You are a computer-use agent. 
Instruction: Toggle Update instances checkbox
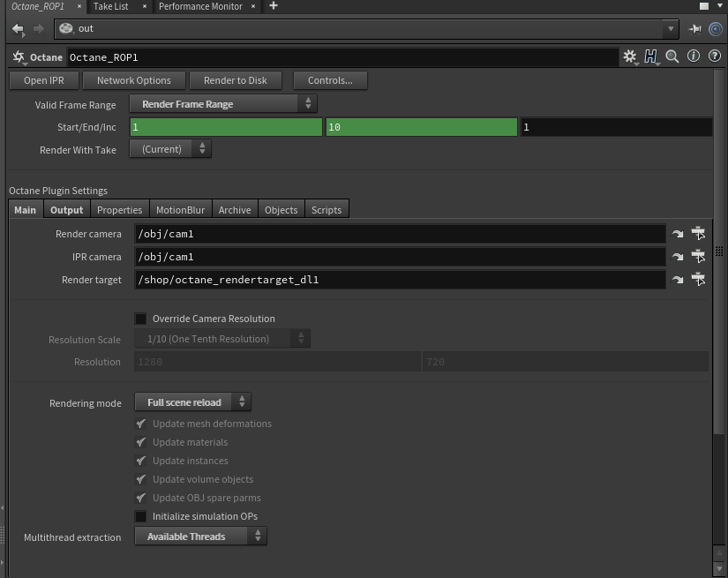pos(140,461)
